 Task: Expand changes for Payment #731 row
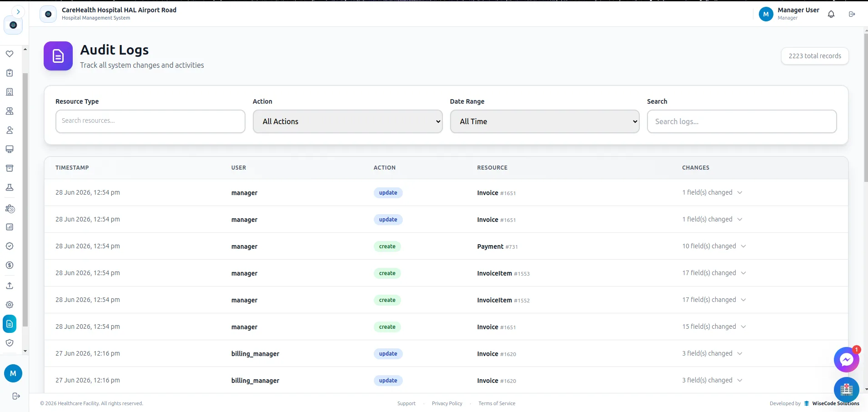click(714, 246)
